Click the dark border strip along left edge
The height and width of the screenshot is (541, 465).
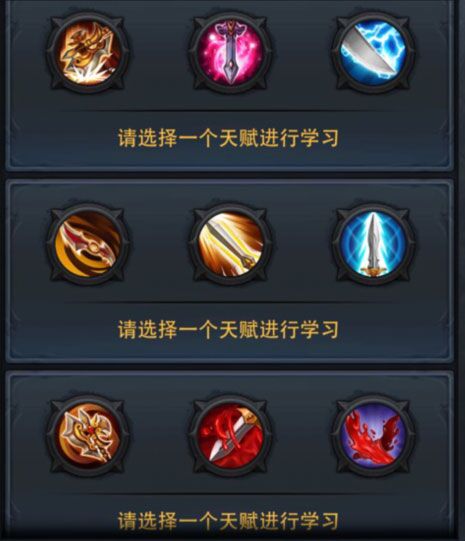2,270
